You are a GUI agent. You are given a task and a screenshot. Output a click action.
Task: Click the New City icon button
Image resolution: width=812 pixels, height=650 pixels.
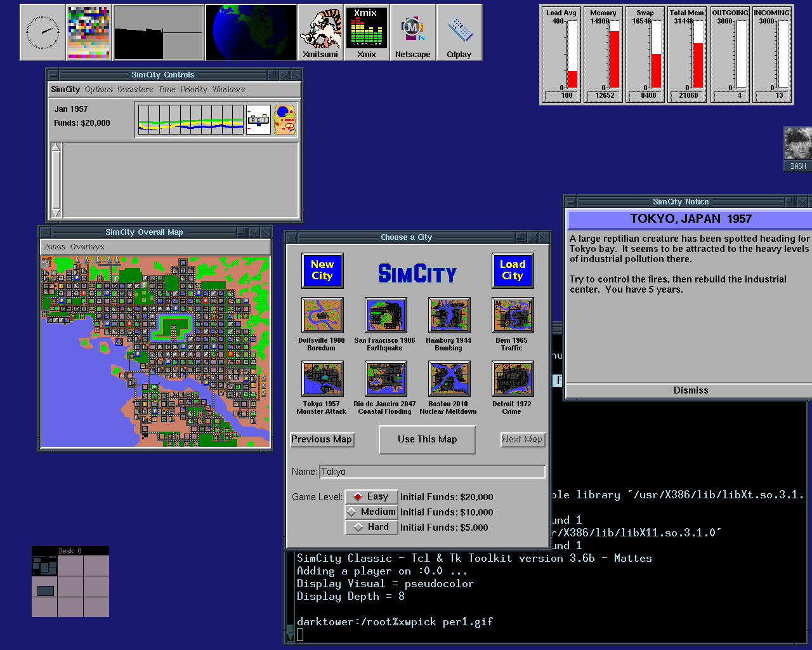click(x=322, y=270)
